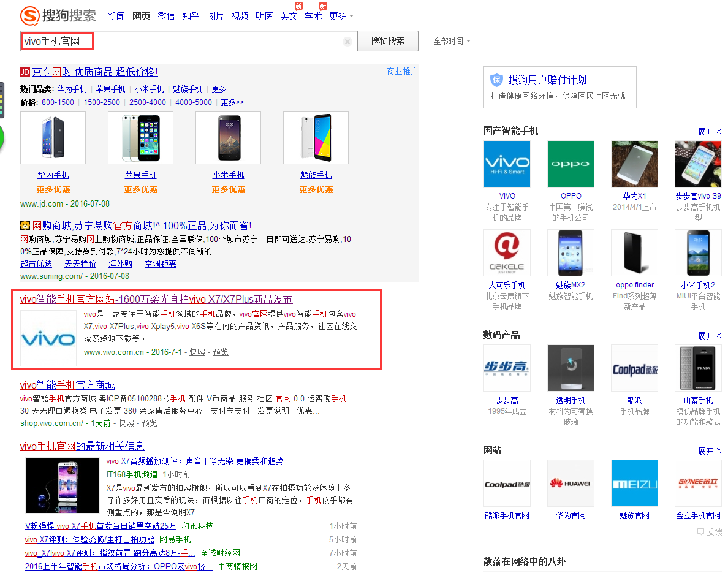Open the VIVO brand logo tile
The height and width of the screenshot is (573, 728).
(507, 164)
